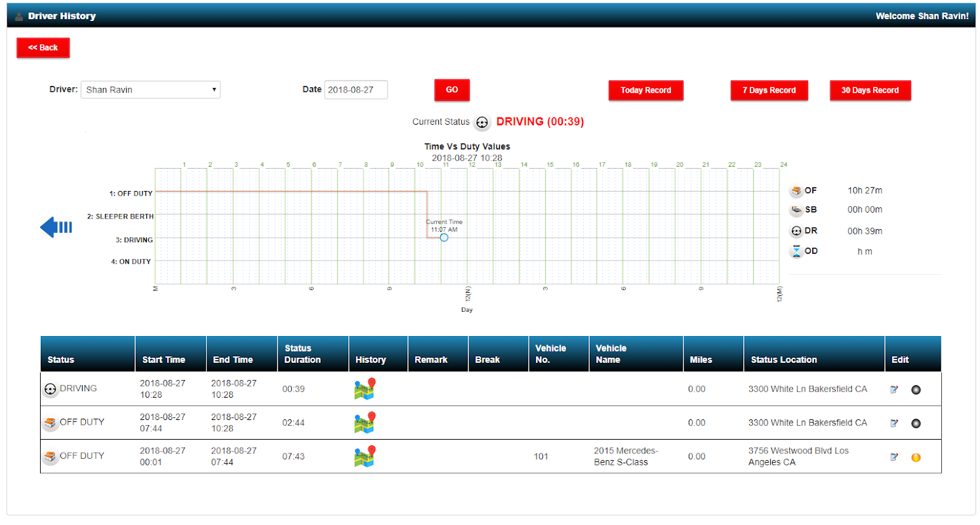Click '2015 Mercedes-Benz S-Class' vehicle name
The image size is (980, 525).
click(626, 457)
